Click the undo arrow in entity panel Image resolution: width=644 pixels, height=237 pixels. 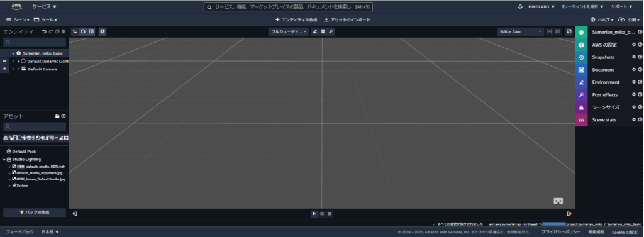pos(44,31)
